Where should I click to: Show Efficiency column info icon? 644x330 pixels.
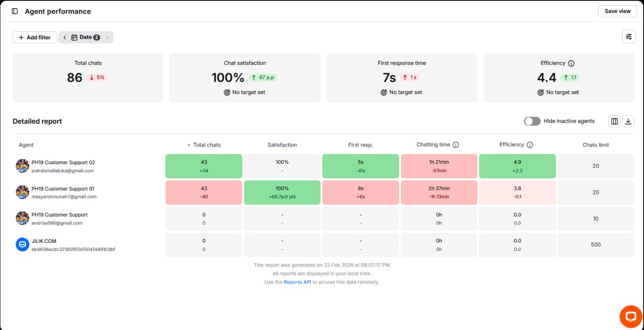[530, 145]
